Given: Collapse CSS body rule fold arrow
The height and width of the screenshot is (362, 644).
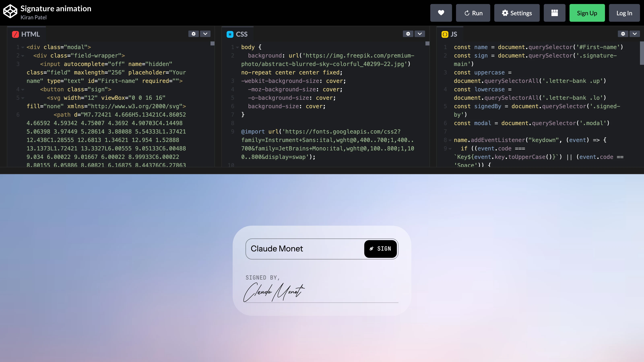Looking at the screenshot, I should coord(237,47).
